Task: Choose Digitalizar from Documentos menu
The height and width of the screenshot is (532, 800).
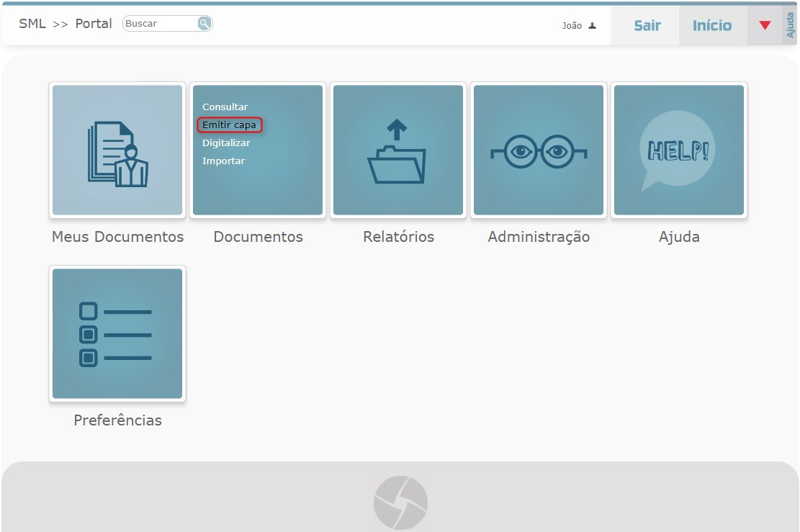Action: click(226, 143)
